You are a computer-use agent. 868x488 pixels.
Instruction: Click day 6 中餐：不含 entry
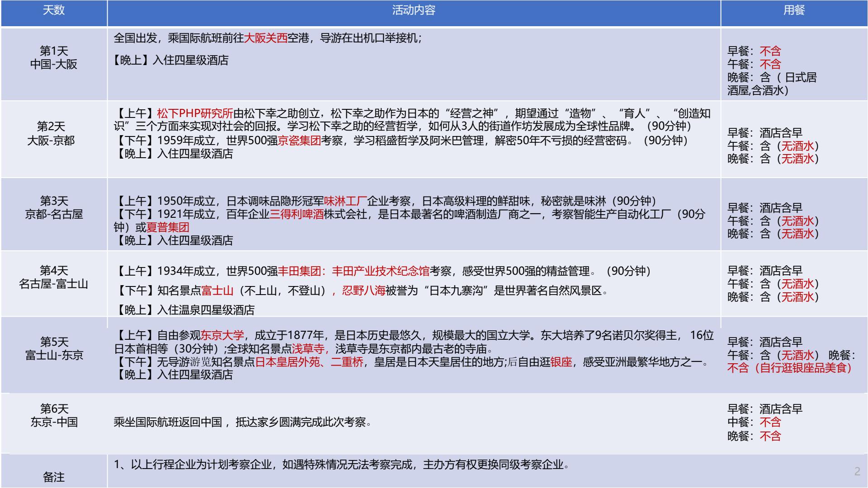pyautogui.click(x=754, y=422)
